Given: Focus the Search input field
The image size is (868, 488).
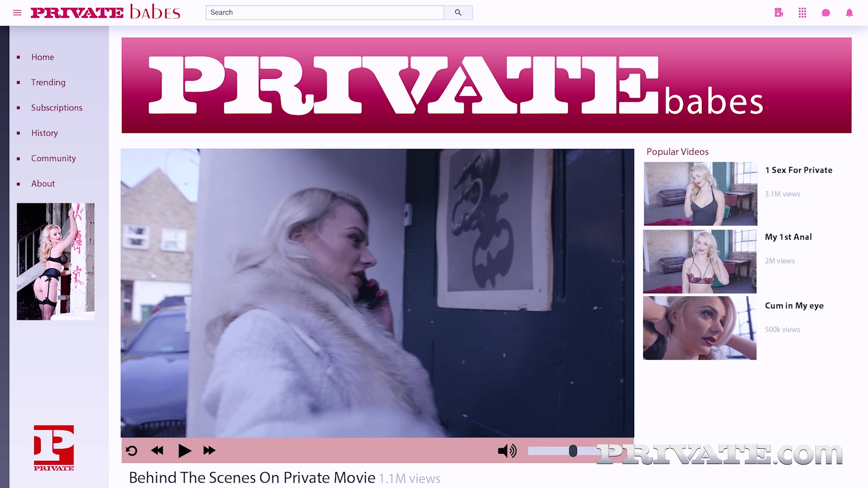Looking at the screenshot, I should (x=325, y=13).
